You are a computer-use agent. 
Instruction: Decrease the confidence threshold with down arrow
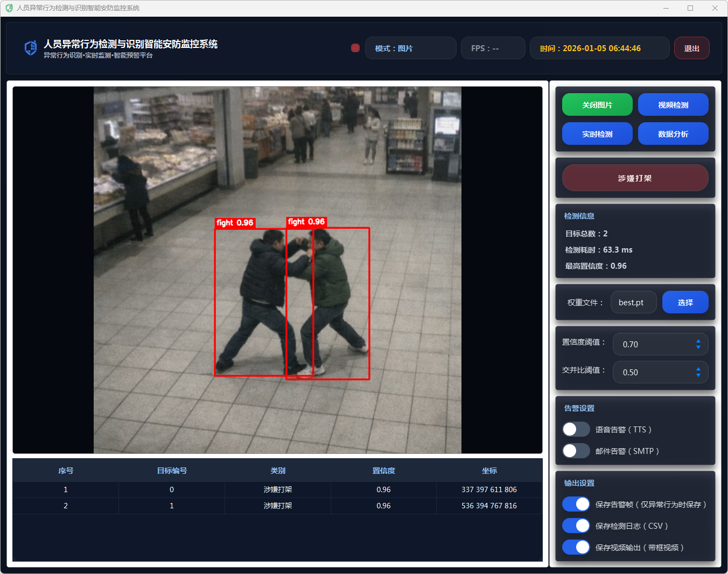(x=698, y=347)
